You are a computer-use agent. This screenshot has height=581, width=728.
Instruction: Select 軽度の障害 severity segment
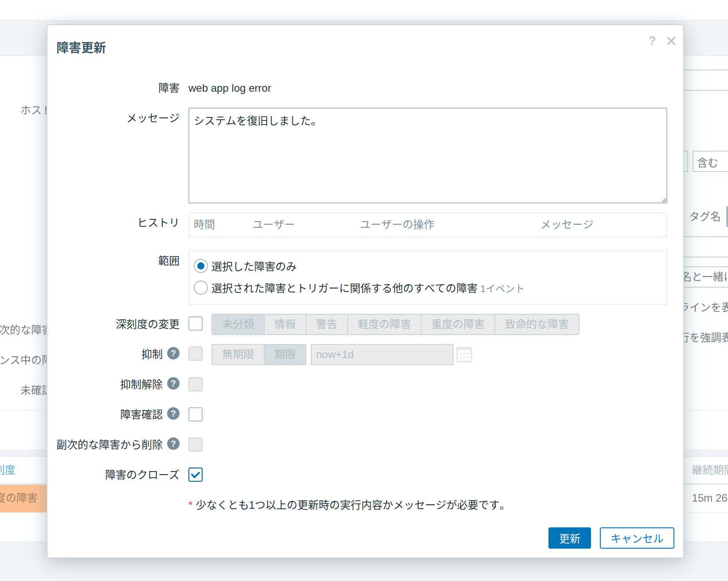point(384,324)
